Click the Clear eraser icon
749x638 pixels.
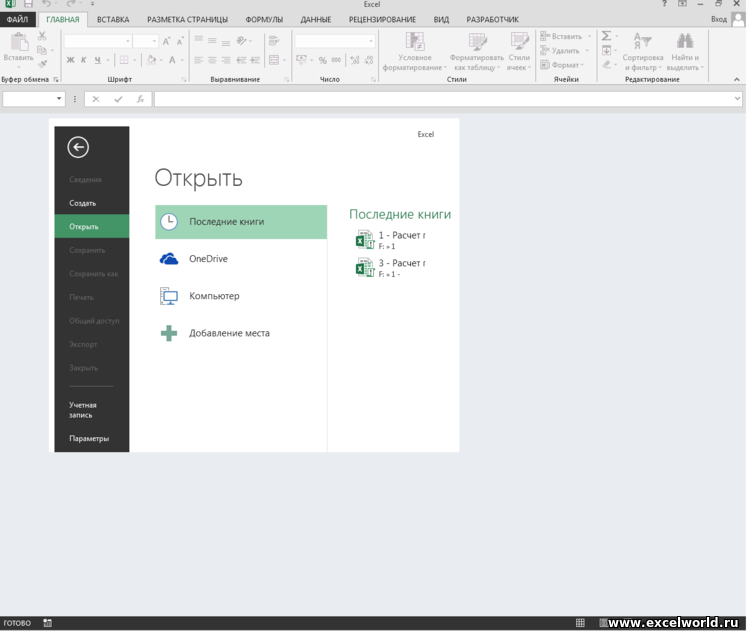coord(607,64)
